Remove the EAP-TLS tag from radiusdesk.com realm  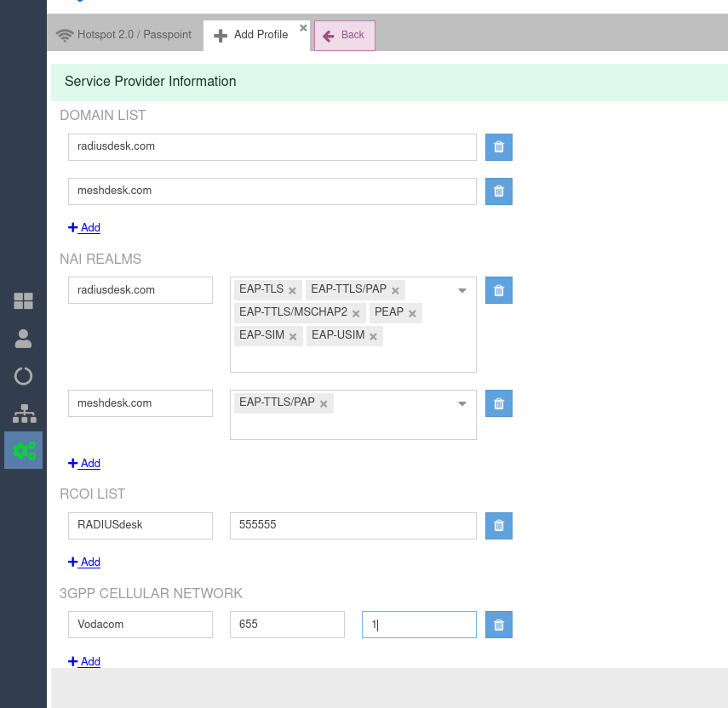tap(292, 290)
